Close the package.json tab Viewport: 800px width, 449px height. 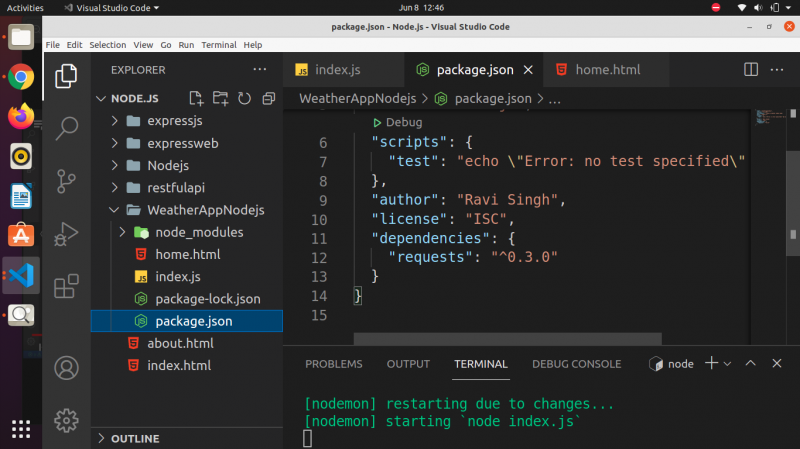click(x=528, y=70)
